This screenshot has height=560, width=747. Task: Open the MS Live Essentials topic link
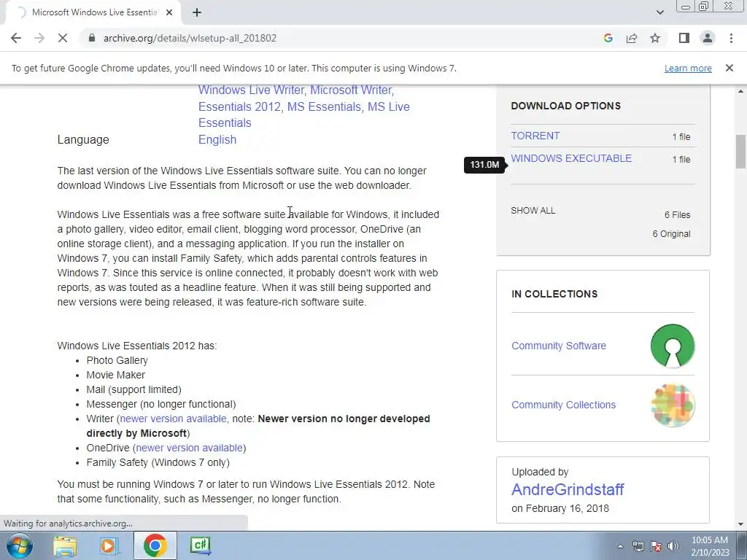tap(304, 114)
